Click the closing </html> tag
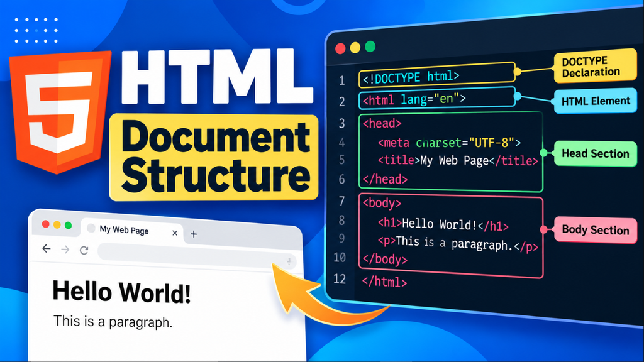 [385, 282]
